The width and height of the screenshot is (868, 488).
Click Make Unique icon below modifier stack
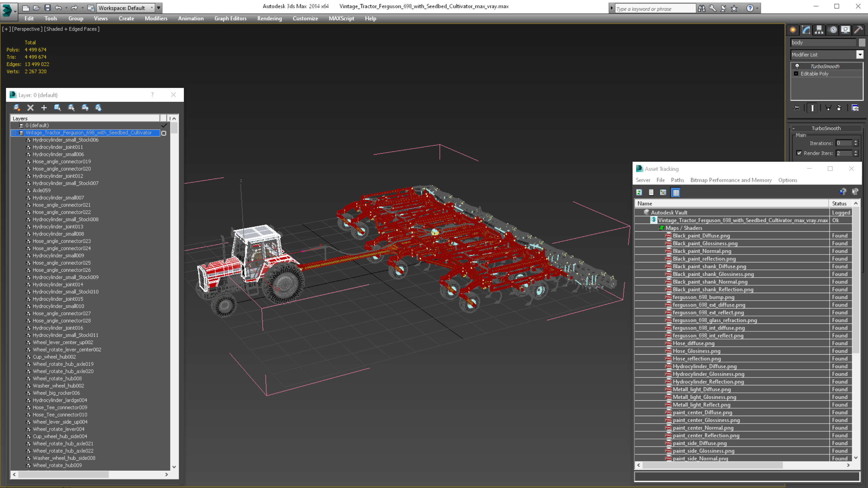[x=828, y=108]
